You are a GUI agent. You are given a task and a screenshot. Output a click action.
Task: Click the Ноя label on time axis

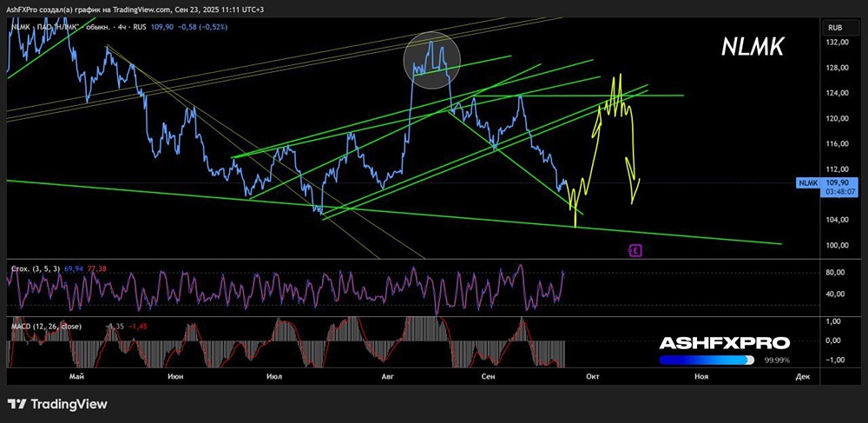tap(700, 376)
